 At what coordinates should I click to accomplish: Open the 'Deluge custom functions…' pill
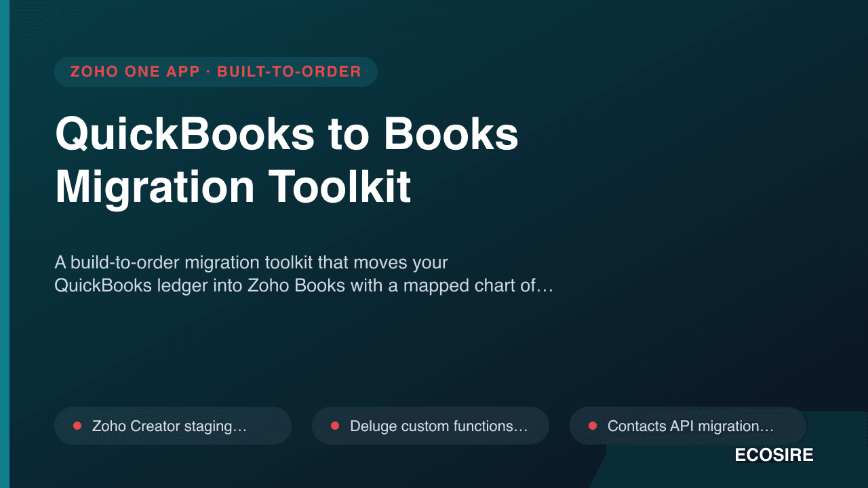point(431,426)
